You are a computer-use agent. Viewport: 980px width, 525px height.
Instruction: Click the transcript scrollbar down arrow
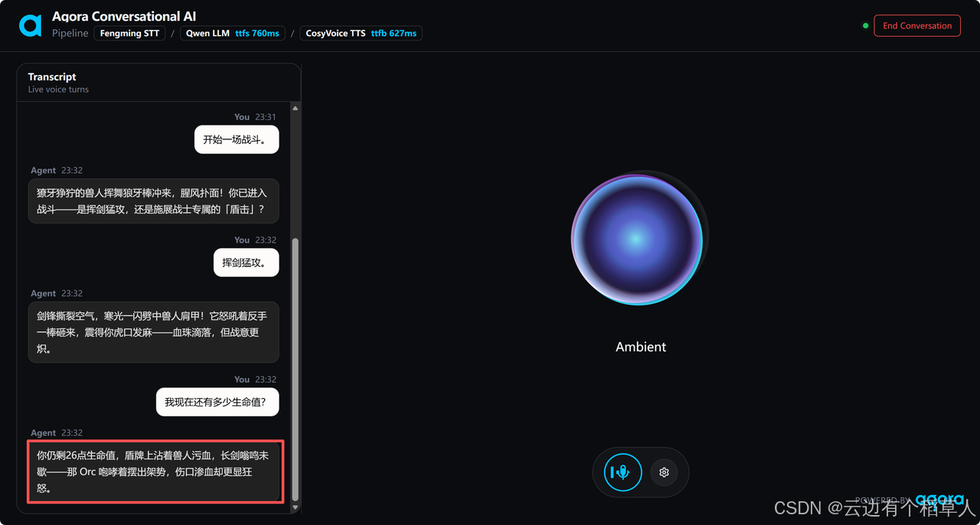point(296,507)
